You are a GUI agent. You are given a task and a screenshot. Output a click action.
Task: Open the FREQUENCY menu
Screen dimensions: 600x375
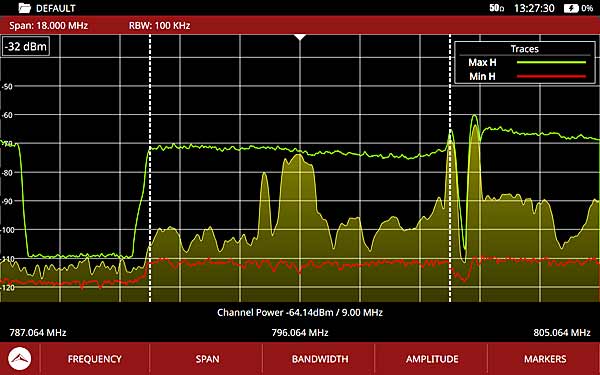tap(95, 359)
